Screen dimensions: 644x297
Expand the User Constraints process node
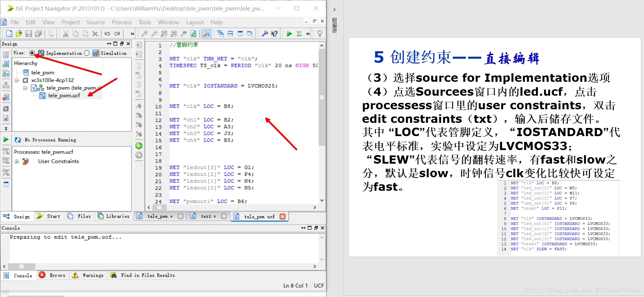tap(17, 162)
